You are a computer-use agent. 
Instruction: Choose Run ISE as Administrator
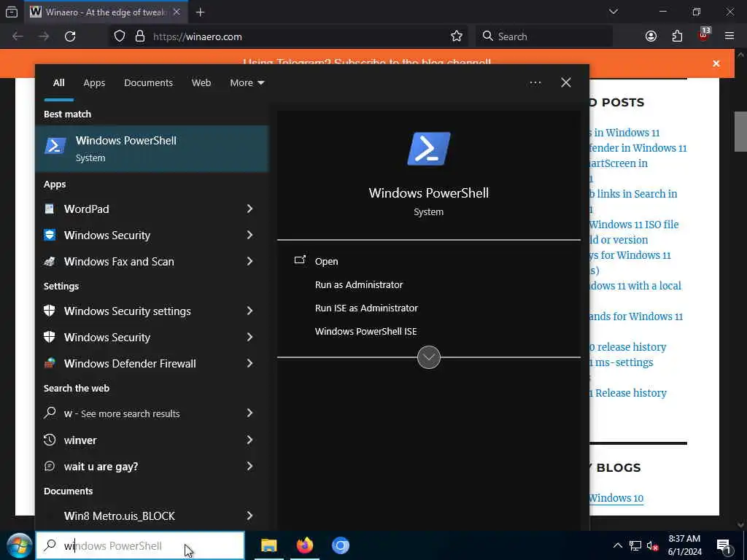[x=366, y=308]
